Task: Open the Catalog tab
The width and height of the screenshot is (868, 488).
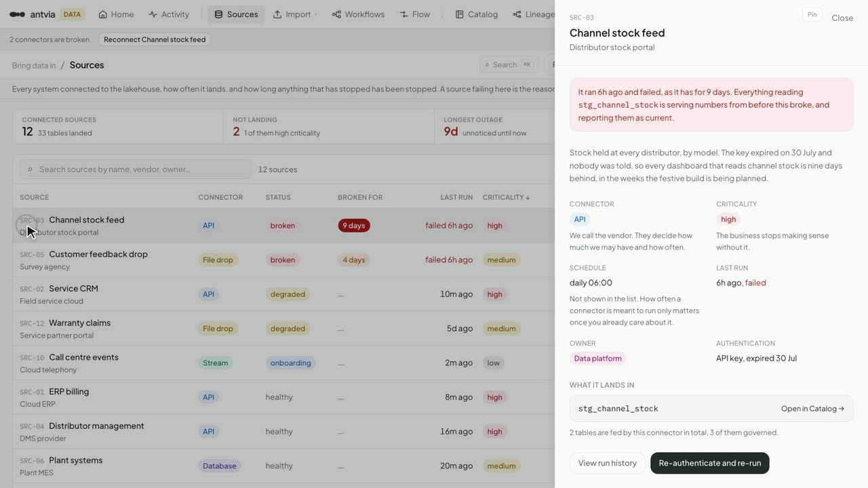Action: 476,14
